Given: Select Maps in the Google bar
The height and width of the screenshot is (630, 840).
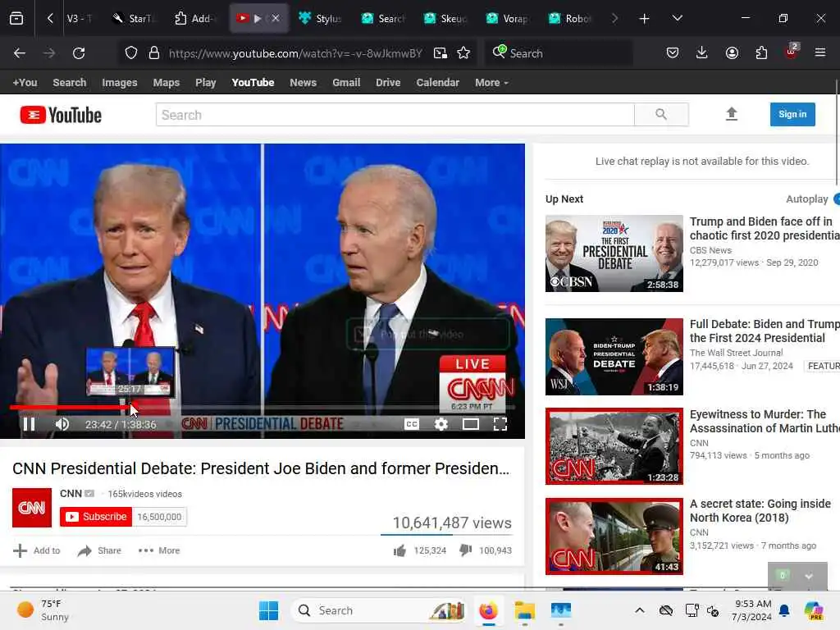Looking at the screenshot, I should pyautogui.click(x=166, y=83).
